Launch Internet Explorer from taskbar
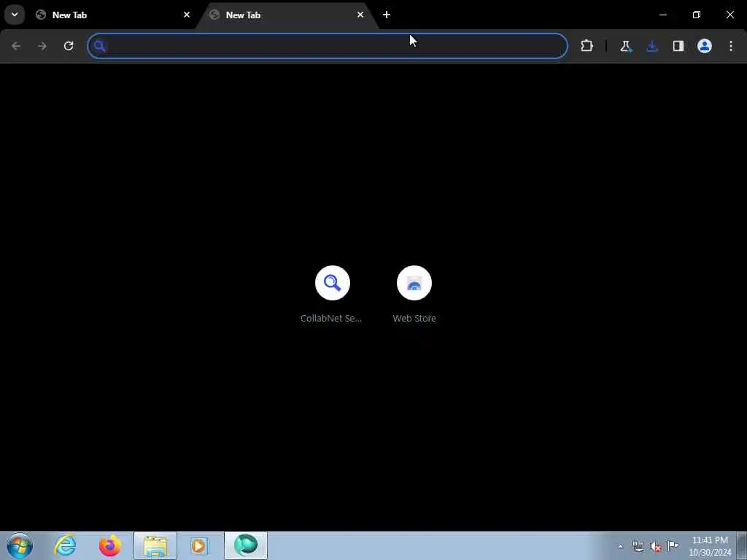Viewport: 747px width, 560px height. click(65, 545)
